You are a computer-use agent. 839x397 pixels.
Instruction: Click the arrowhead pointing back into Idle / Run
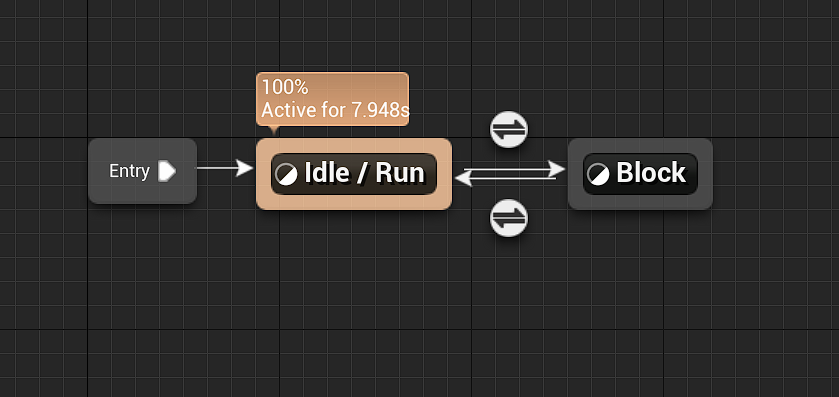point(463,179)
